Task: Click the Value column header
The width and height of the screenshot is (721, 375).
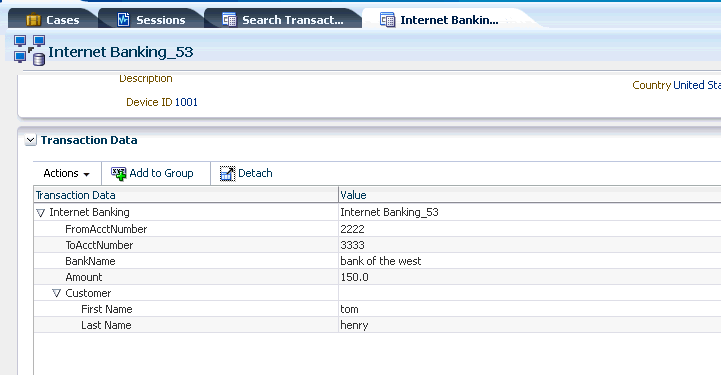Action: [x=530, y=195]
